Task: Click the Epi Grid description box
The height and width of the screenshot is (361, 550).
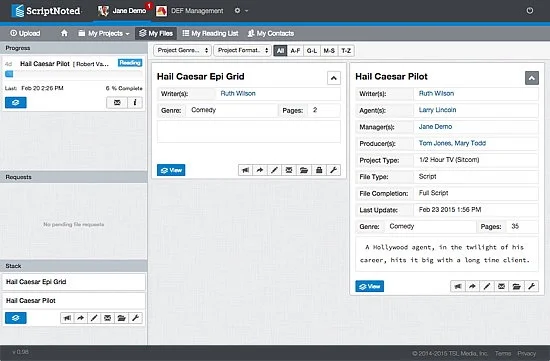Action: [249, 132]
